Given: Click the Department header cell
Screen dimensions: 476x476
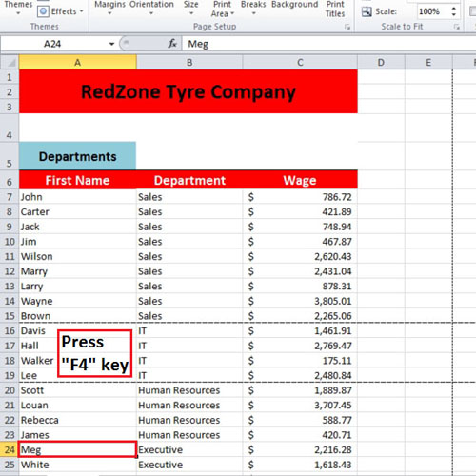Looking at the screenshot, I should pyautogui.click(x=189, y=180).
